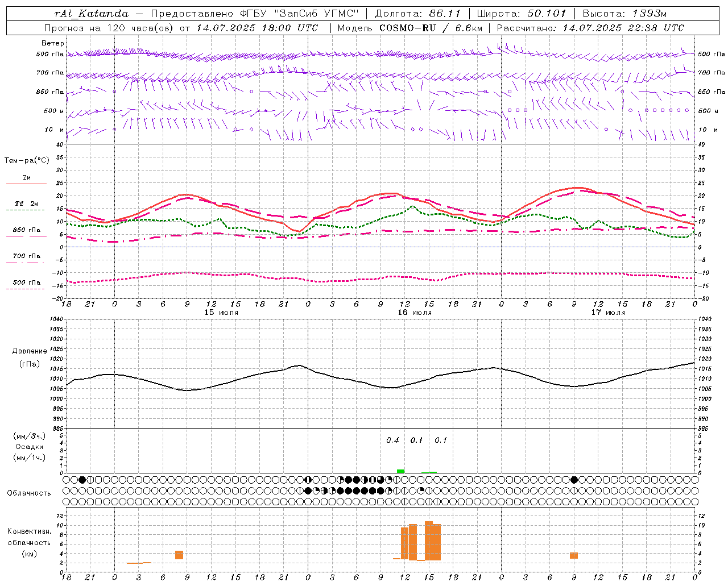Click the 17 июля date label

(608, 313)
